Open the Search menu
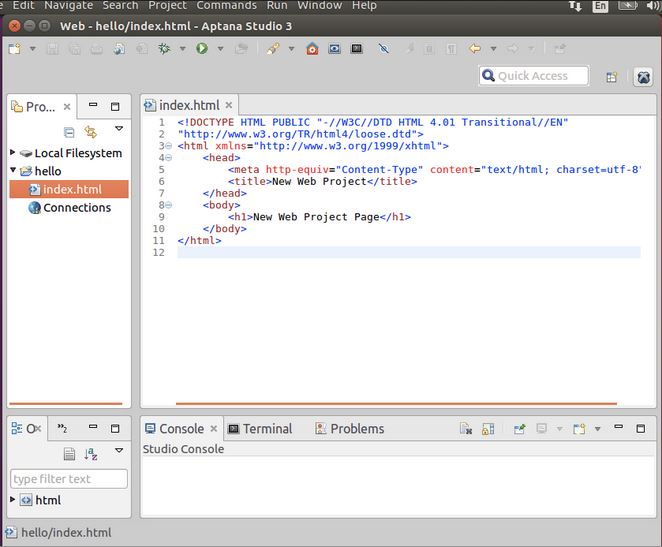This screenshot has width=662, height=547. click(120, 5)
